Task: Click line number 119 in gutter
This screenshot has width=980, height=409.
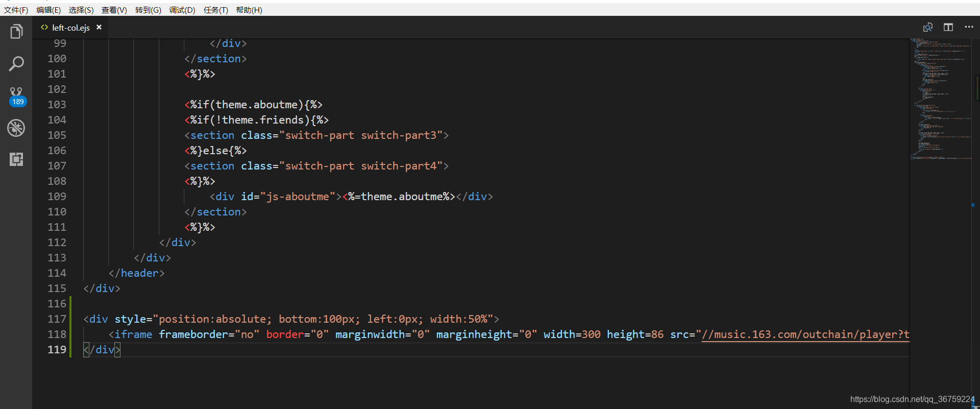Action: point(57,350)
